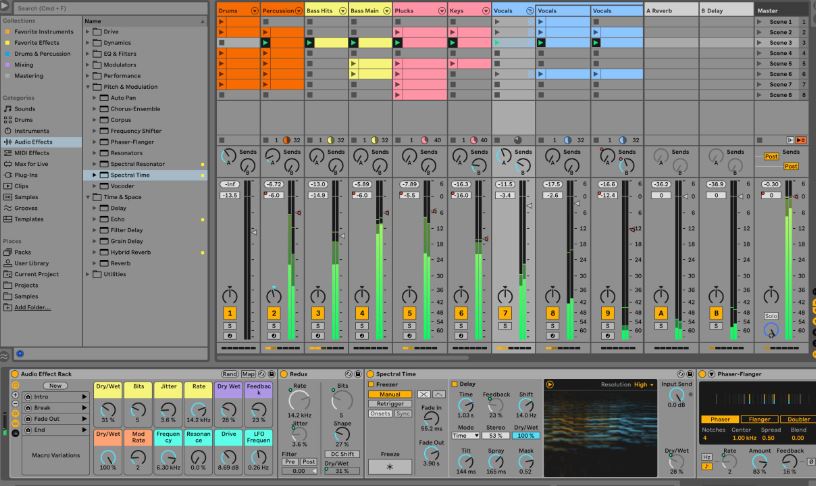Screen dimensions: 816x486
Task: Toggle the Redux device activator
Action: pyautogui.click(x=284, y=374)
